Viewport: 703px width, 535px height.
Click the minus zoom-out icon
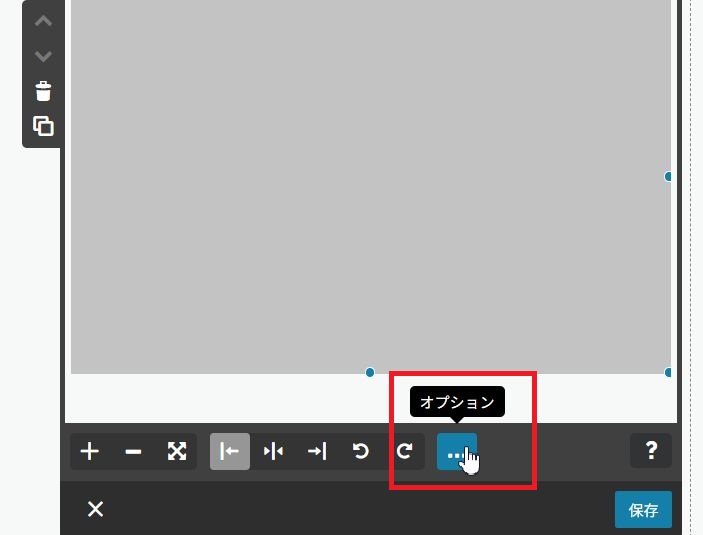pos(133,451)
